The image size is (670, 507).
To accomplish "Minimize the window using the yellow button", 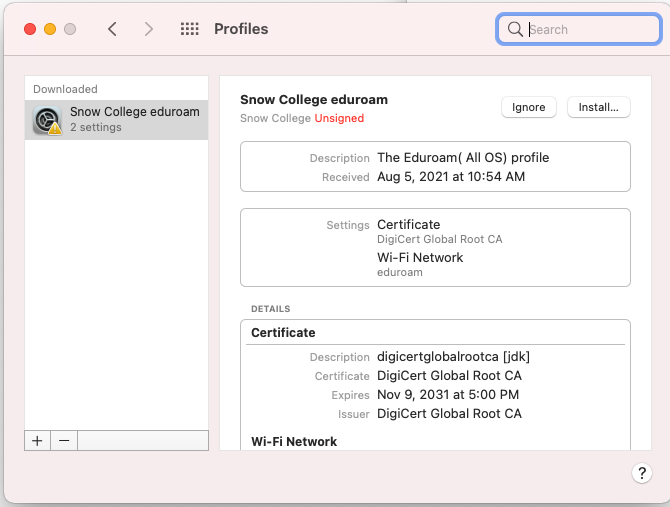I will point(50,29).
